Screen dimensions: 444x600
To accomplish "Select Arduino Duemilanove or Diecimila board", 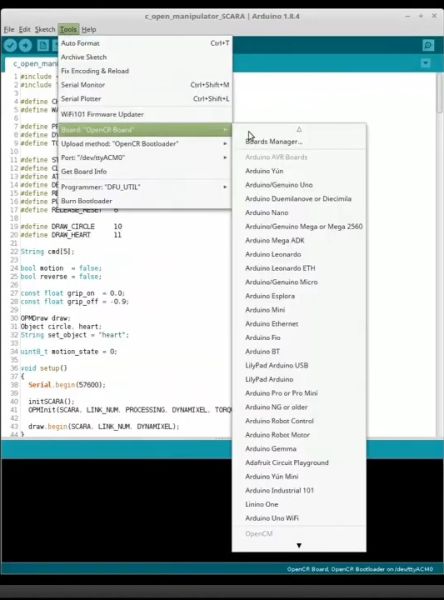I will point(299,199).
